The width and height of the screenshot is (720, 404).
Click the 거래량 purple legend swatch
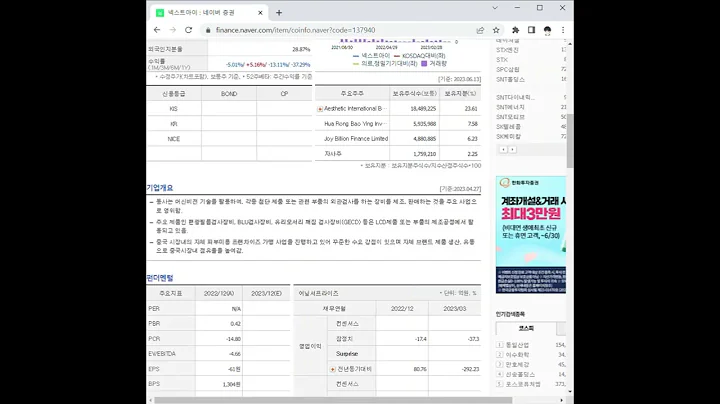pos(424,64)
